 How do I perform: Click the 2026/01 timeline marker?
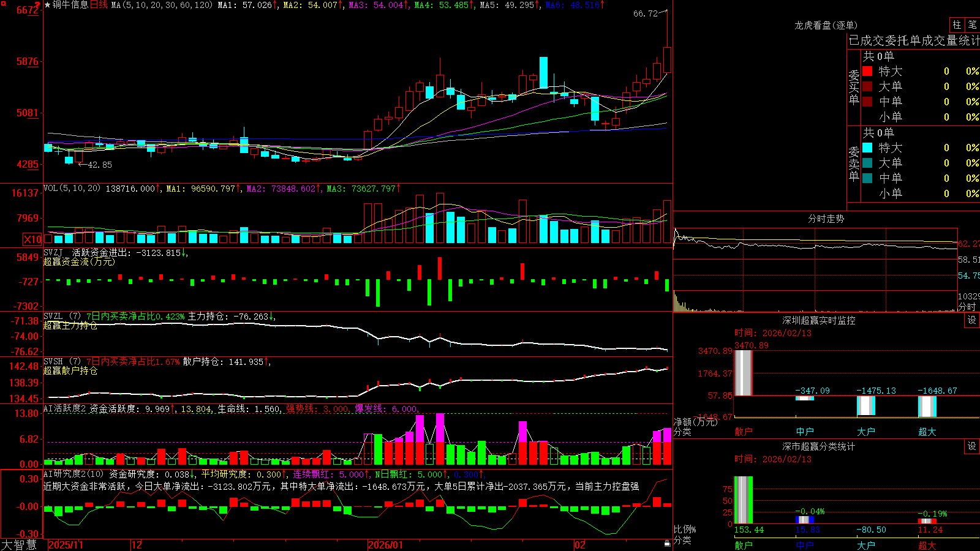[385, 545]
